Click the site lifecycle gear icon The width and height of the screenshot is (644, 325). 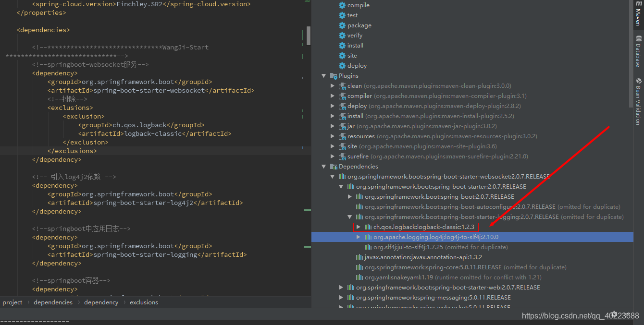[x=342, y=56]
